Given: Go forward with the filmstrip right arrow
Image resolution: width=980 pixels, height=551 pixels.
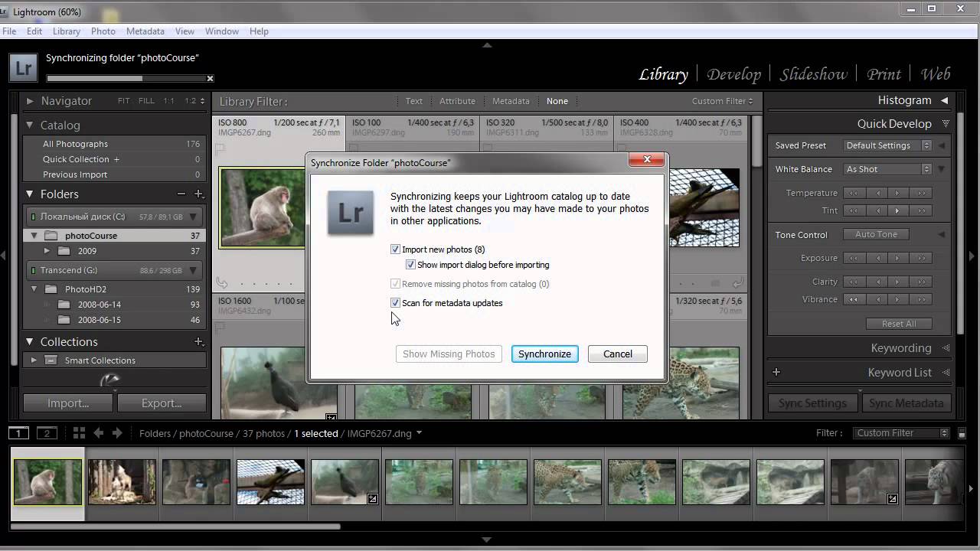Looking at the screenshot, I should pyautogui.click(x=117, y=433).
